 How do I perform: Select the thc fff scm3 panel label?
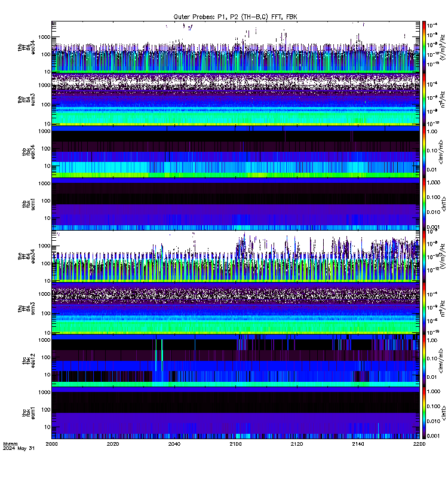click(26, 308)
